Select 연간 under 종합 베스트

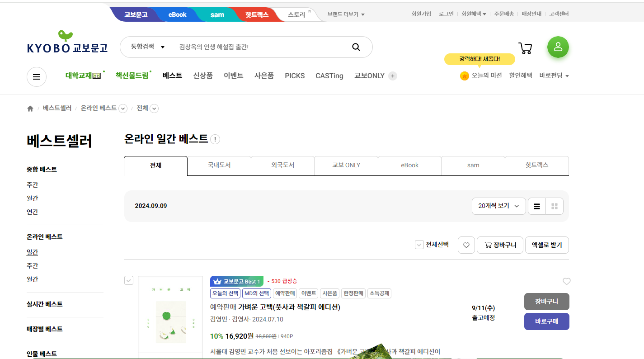click(x=32, y=212)
